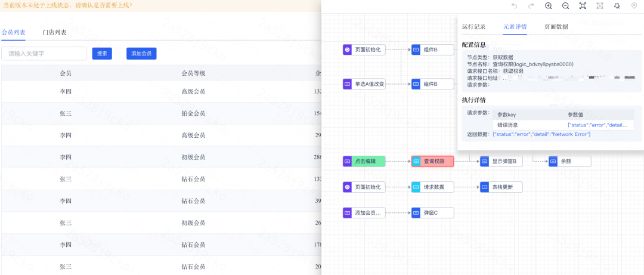644x275 pixels.
Task: Click the 当前版本未处于上线状态 banner message
Action: tap(67, 6)
